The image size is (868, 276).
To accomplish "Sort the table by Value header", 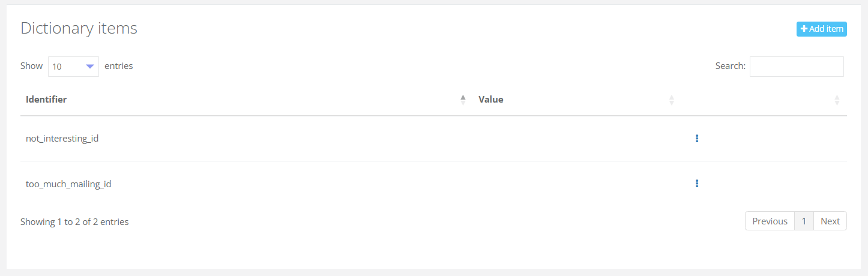I will pos(490,100).
